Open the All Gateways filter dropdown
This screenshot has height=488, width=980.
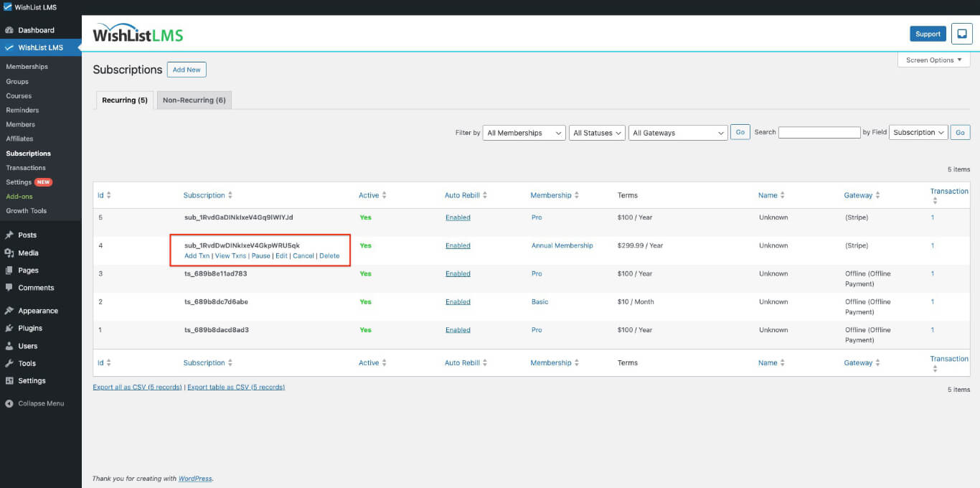coord(677,132)
